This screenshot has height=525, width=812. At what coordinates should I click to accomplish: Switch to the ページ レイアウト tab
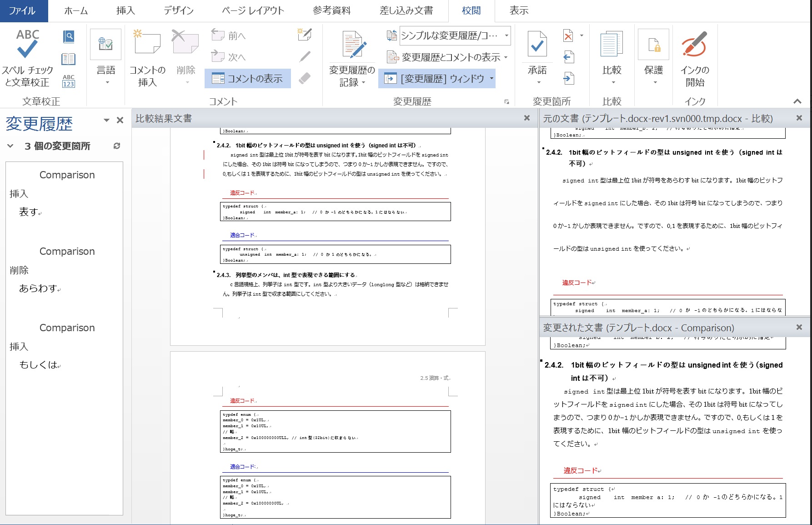pos(253,11)
